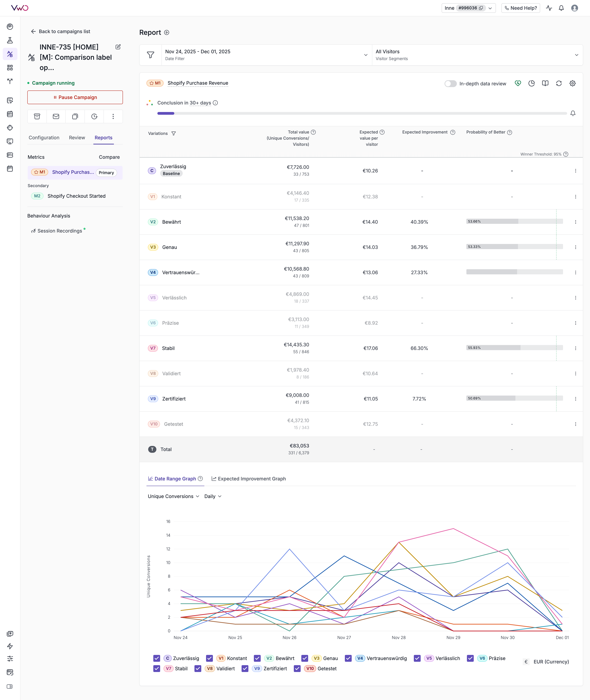Viewport: 590px width, 700px height.
Task: Expand the All Visitors segment dropdown
Action: (x=477, y=55)
